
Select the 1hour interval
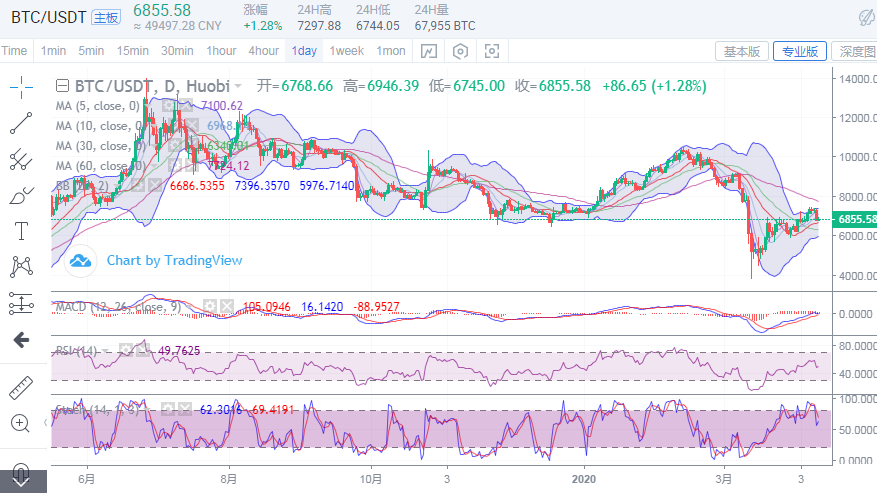(x=221, y=51)
